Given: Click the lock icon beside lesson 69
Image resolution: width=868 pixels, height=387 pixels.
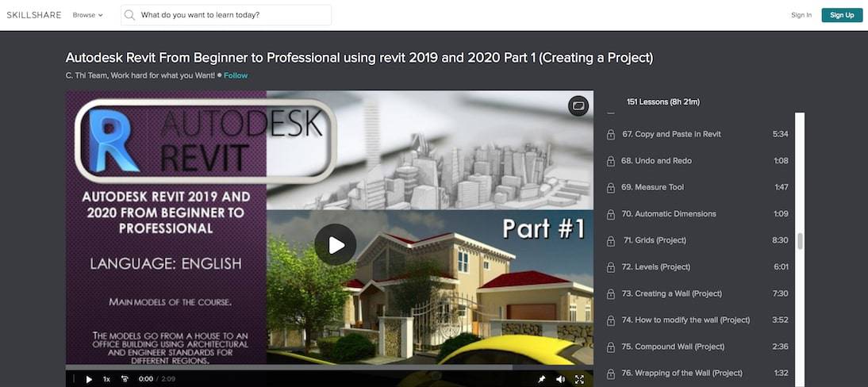Looking at the screenshot, I should [x=611, y=188].
